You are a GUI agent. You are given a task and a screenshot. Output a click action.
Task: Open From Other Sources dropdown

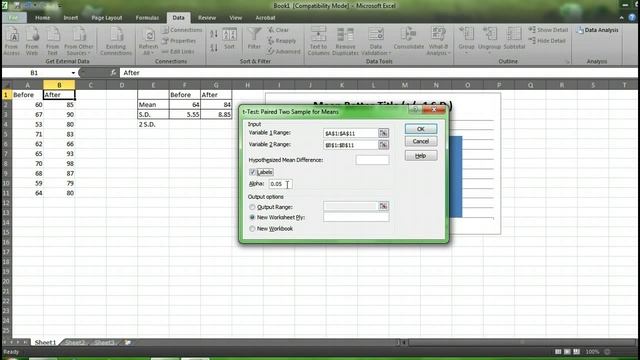[x=79, y=41]
